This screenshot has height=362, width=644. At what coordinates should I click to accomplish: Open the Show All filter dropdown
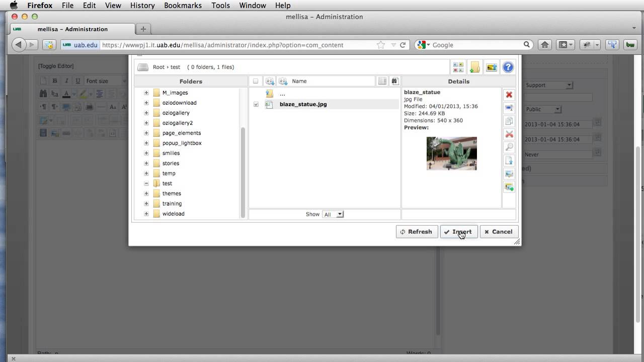(333, 214)
